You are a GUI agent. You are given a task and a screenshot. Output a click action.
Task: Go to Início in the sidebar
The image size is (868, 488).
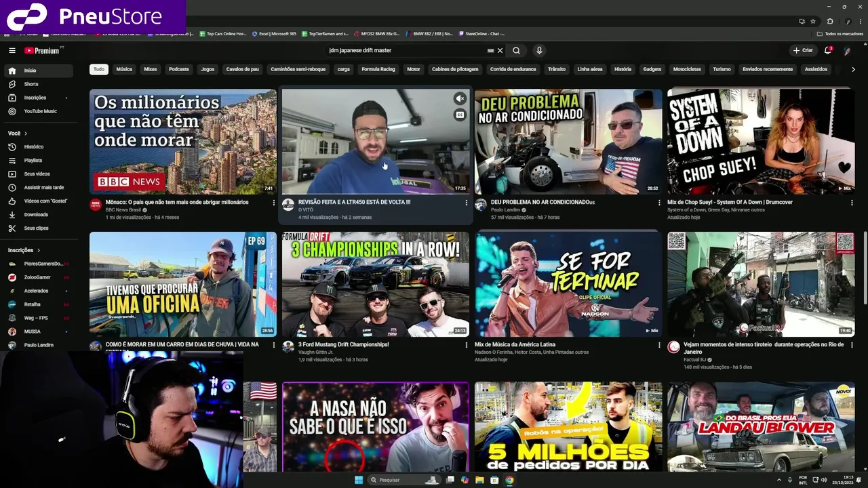coord(39,70)
